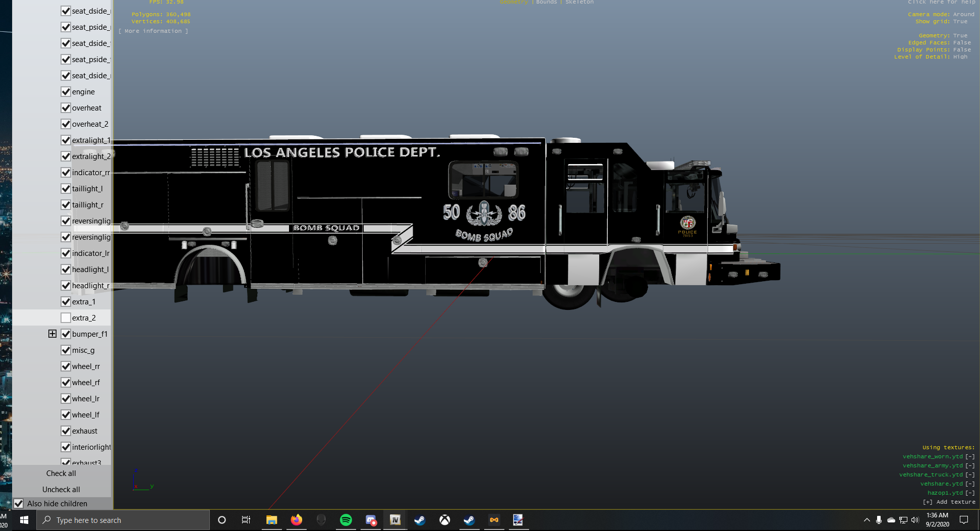This screenshot has height=531, width=980.
Task: Expand the More information section
Action: point(153,31)
